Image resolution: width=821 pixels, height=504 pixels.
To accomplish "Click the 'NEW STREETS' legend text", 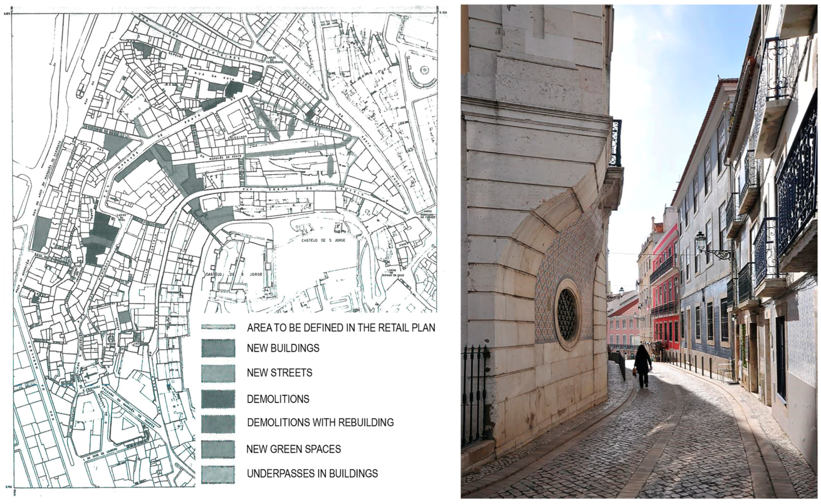I will click(x=279, y=373).
